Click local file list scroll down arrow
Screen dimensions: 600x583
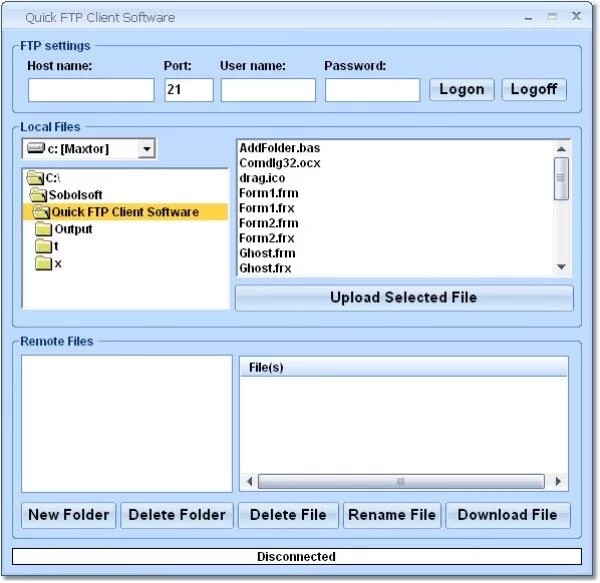coord(561,267)
